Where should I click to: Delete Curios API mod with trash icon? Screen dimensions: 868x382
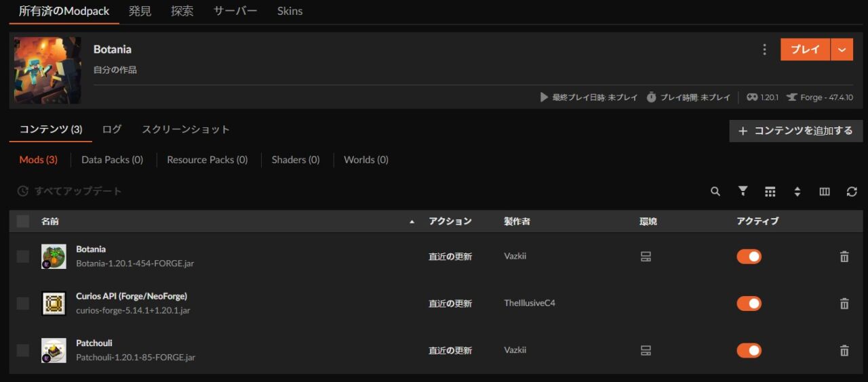click(844, 303)
